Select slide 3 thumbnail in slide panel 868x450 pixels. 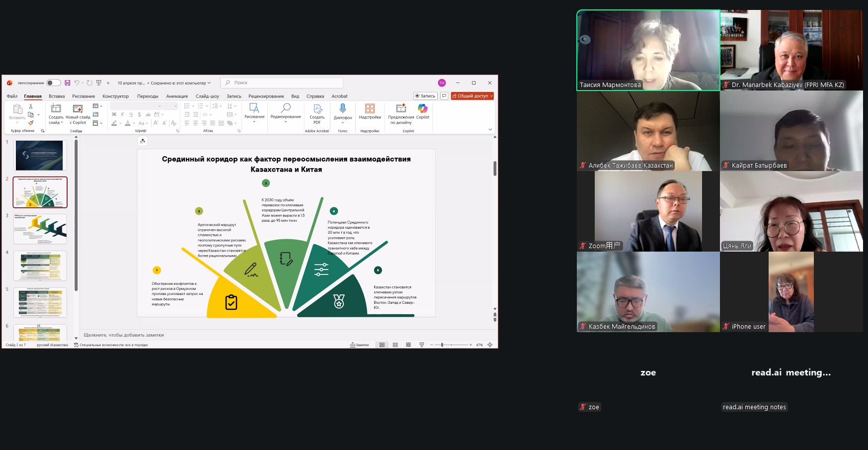[x=40, y=229]
